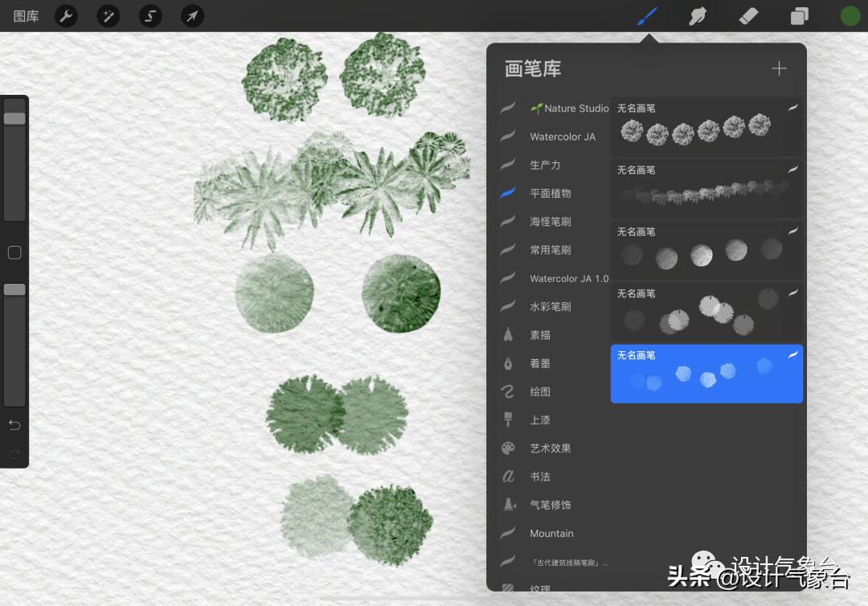Image resolution: width=868 pixels, height=606 pixels.
Task: Select the Smudge tool
Action: (x=697, y=15)
